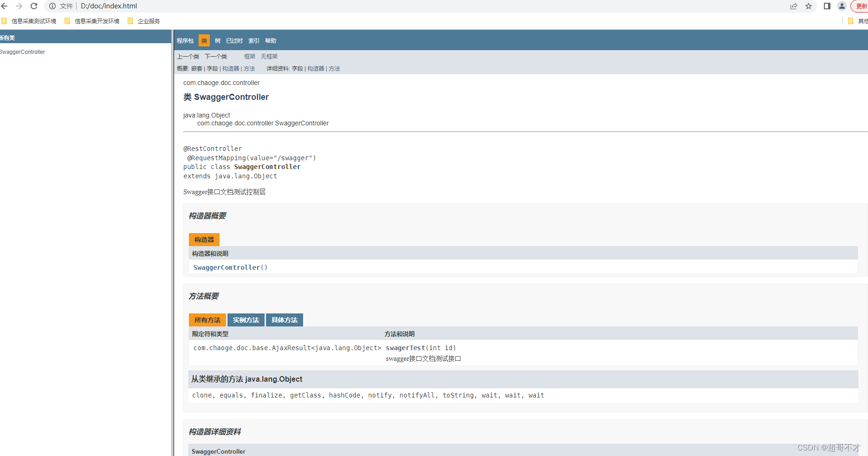Go to the 程序包 navigation item
The height and width of the screenshot is (456, 868).
(185, 41)
